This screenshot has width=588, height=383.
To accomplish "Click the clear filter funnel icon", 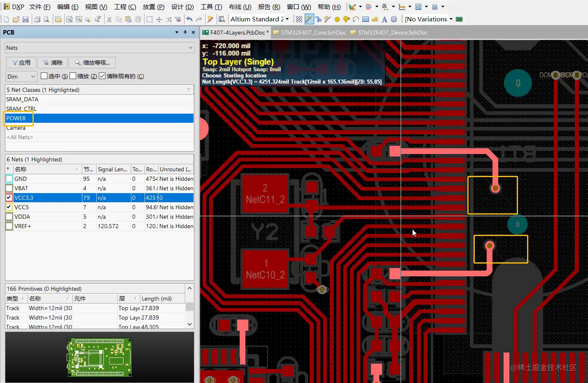I will [x=178, y=19].
